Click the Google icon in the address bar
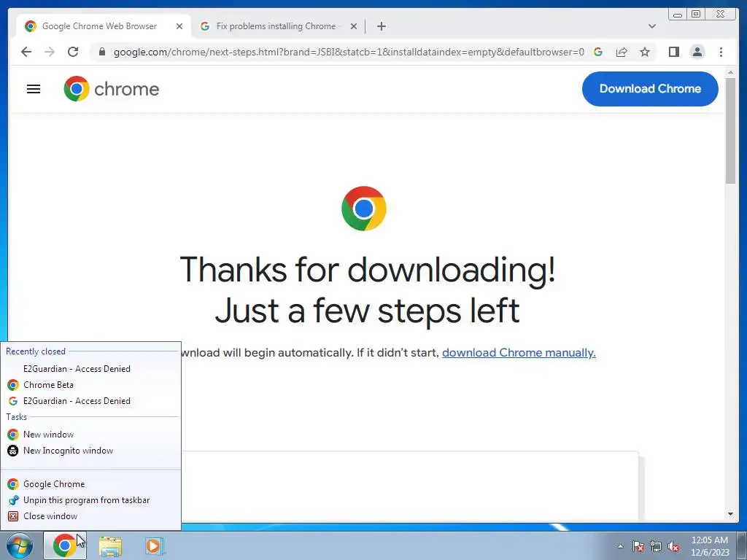Viewport: 747px width, 560px height. point(598,52)
